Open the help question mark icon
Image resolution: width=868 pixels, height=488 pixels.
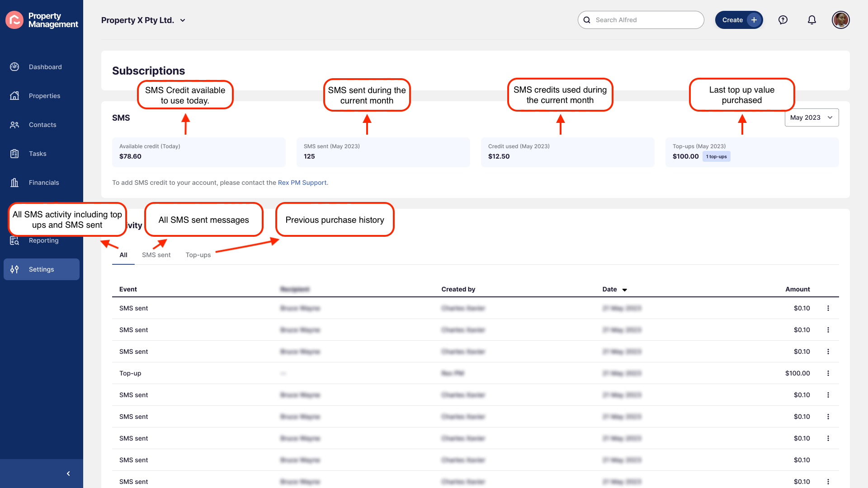pyautogui.click(x=783, y=20)
